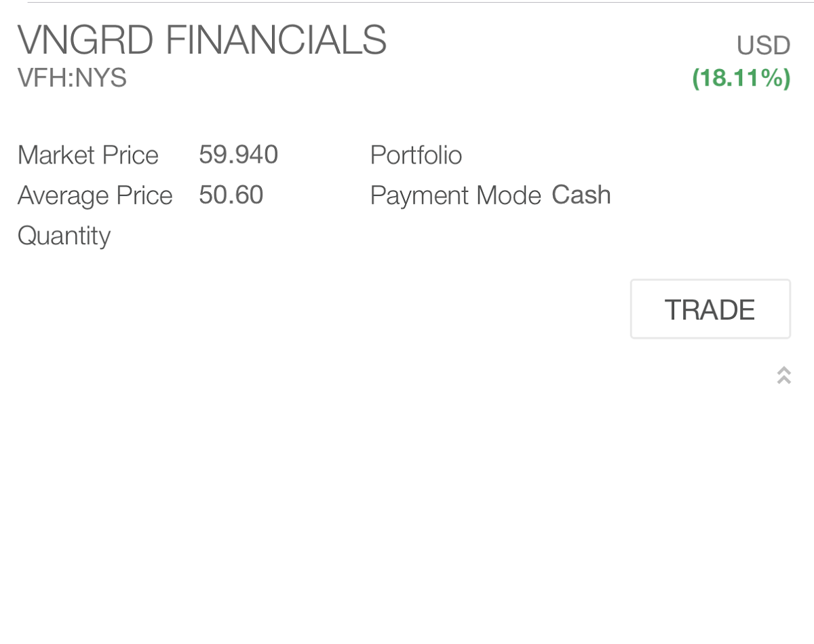Screen dimensions: 814x644
Task: Select the Market Price label
Action: click(88, 155)
